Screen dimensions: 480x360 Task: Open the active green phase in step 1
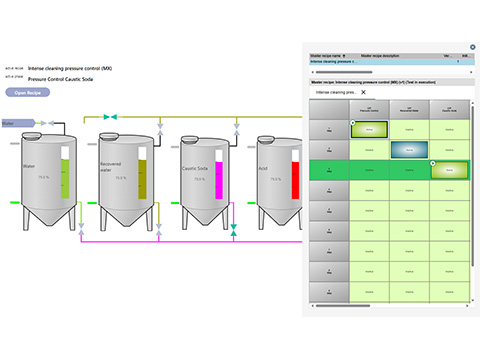pos(369,130)
